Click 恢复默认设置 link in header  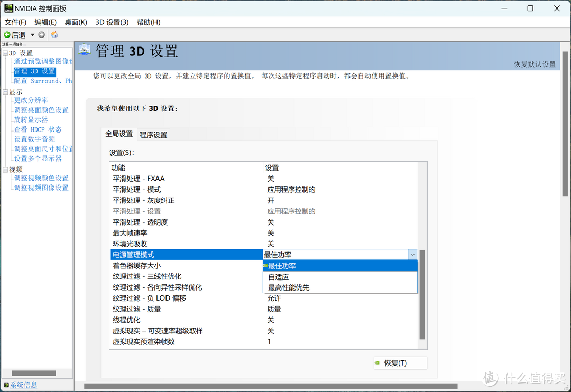click(535, 64)
